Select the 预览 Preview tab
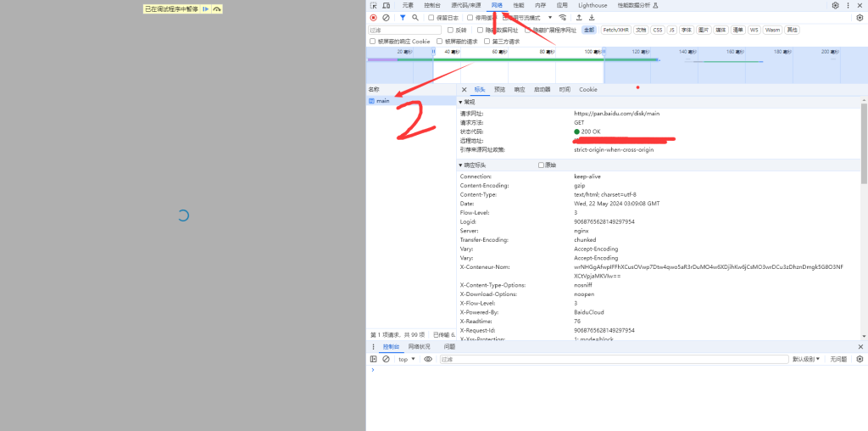 [500, 89]
